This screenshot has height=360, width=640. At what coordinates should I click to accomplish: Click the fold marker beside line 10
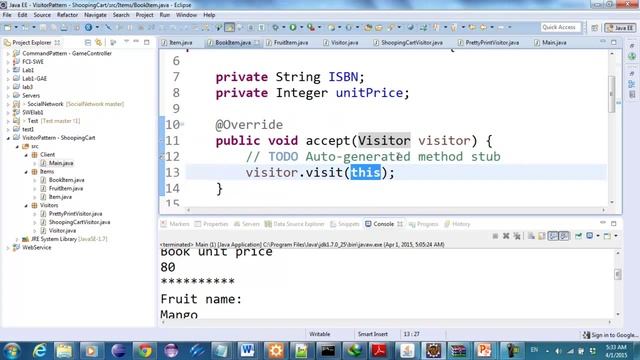182,124
